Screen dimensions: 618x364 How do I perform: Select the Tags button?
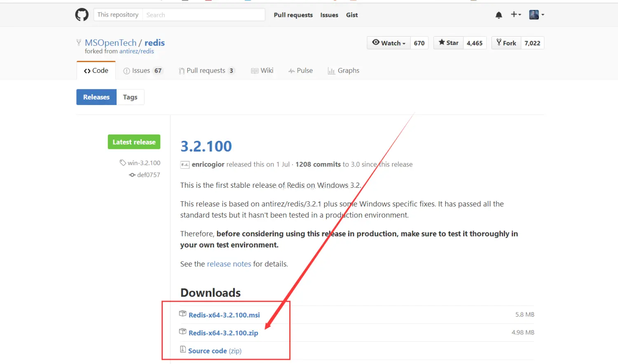(x=130, y=97)
